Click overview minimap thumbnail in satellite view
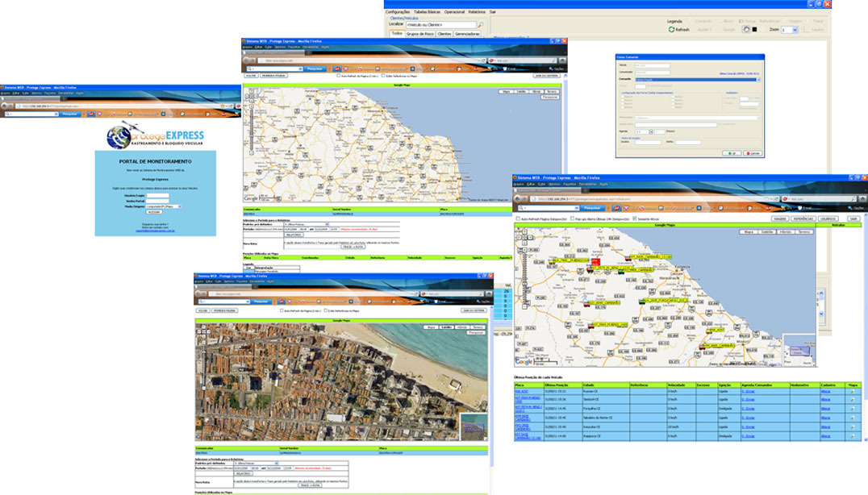868x495 pixels. [x=474, y=427]
